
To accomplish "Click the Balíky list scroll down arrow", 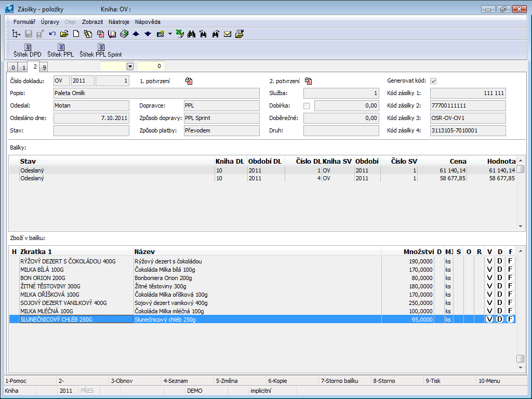I will click(x=521, y=227).
